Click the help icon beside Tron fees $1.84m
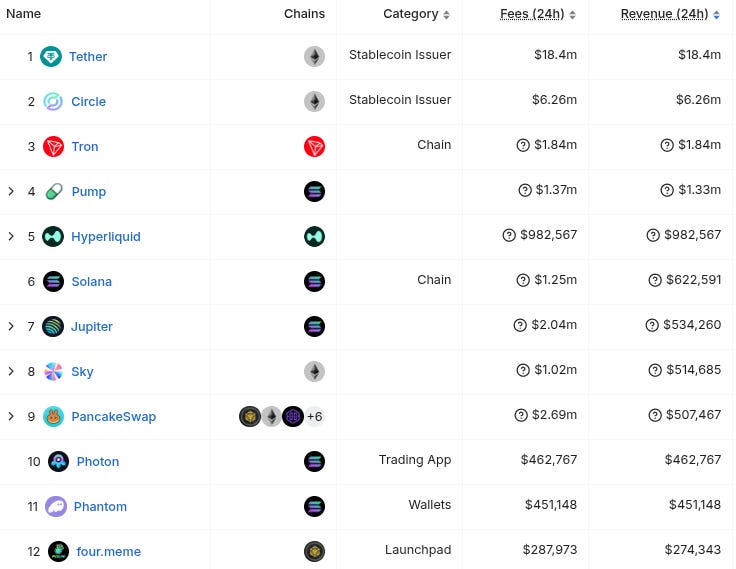 523,145
